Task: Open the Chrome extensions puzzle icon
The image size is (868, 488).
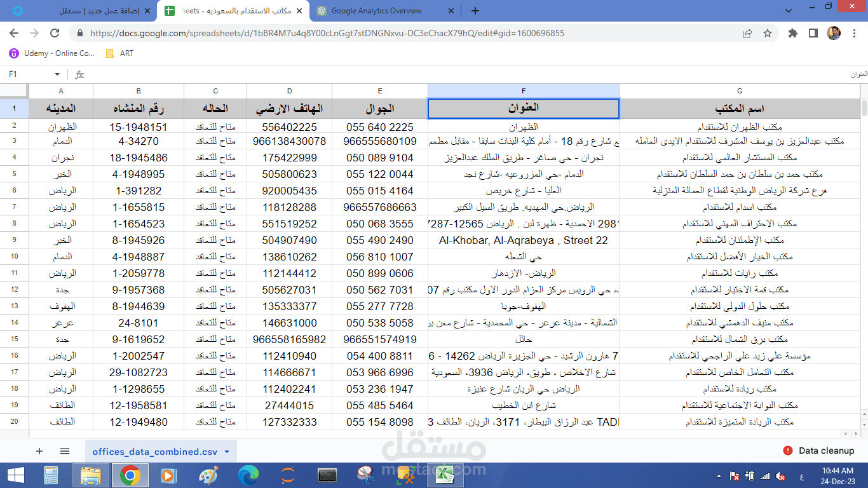Action: click(x=794, y=32)
